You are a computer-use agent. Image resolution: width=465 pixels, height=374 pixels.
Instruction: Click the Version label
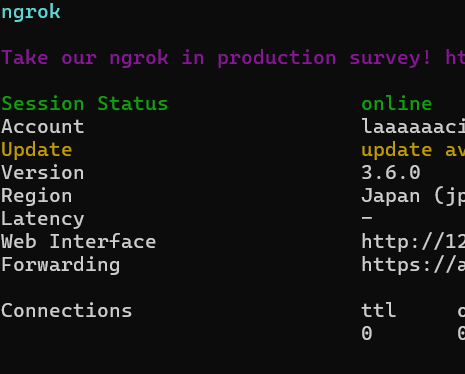pos(43,173)
